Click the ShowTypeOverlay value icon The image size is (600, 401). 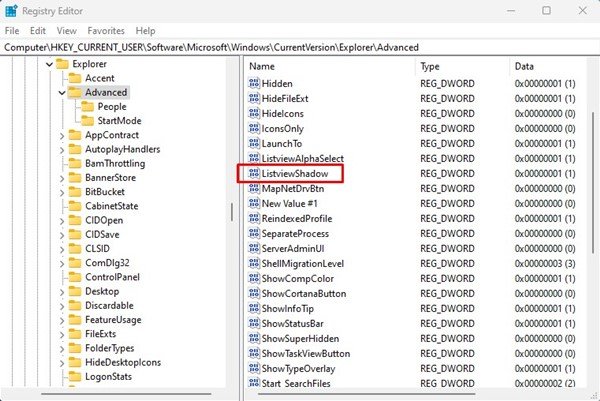tap(254, 368)
